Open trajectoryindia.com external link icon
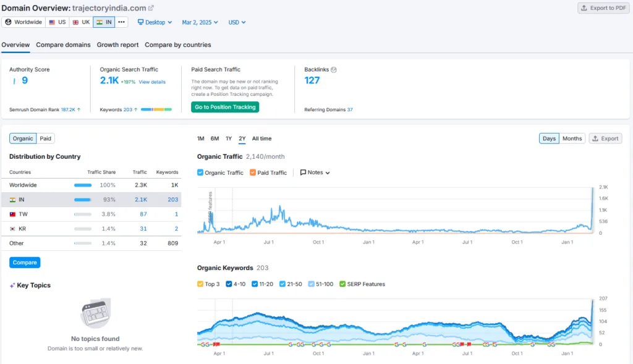The image size is (633, 364). click(x=151, y=8)
